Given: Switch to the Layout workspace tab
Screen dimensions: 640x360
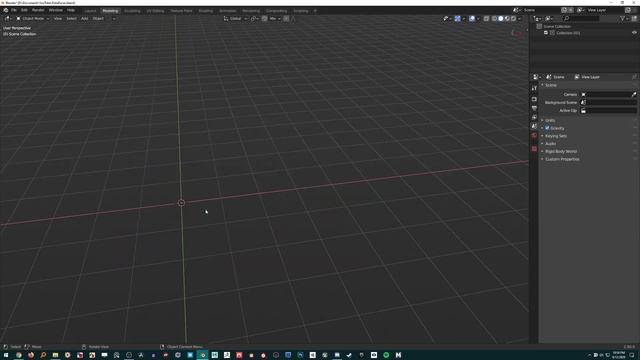Looking at the screenshot, I should click(91, 11).
